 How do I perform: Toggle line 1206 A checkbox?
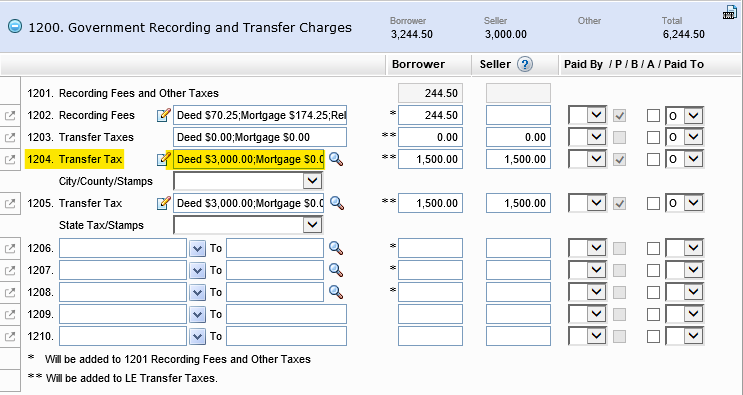point(653,248)
